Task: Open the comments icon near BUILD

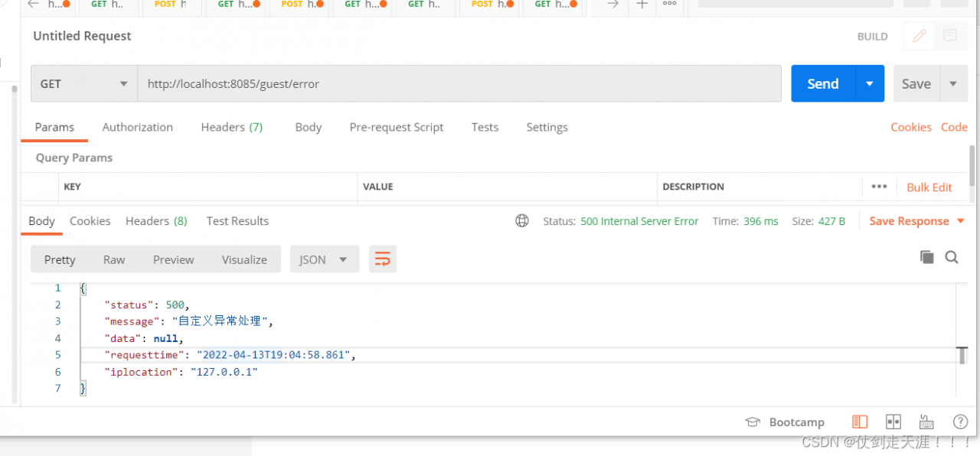Action: (950, 36)
